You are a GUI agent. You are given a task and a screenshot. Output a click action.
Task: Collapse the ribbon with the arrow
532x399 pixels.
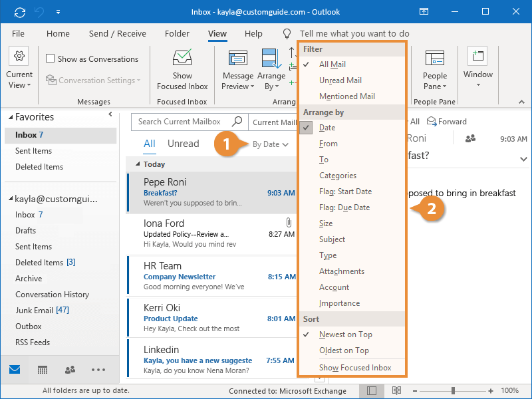click(x=521, y=102)
